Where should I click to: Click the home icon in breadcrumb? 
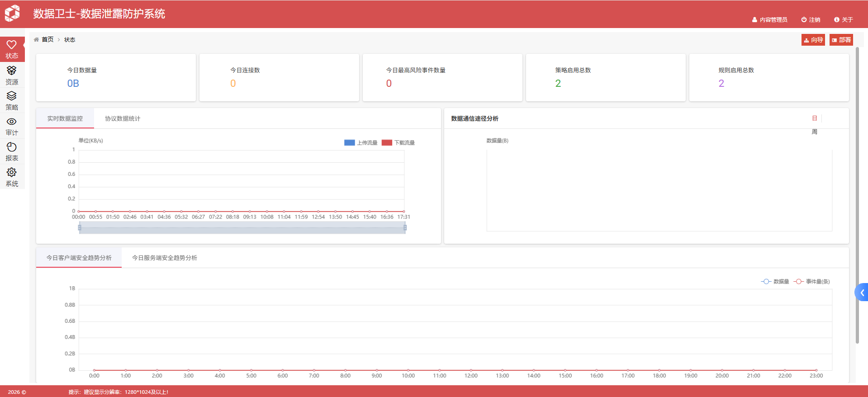(37, 40)
